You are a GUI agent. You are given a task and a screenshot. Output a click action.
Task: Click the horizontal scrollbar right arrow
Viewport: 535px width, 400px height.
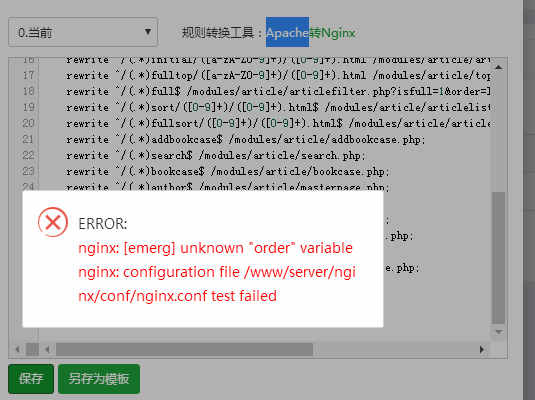(x=481, y=349)
